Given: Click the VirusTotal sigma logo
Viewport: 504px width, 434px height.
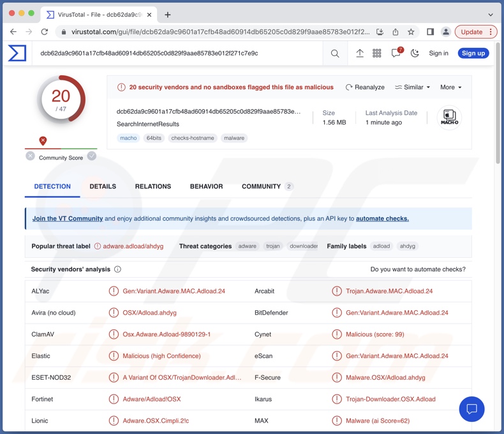Looking at the screenshot, I should 17,53.
